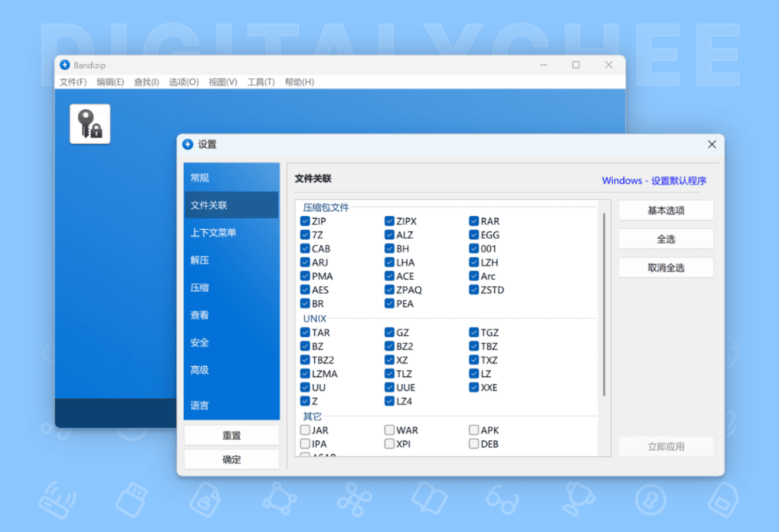Toggle the ZPAQ checkbox
Screen dimensions: 779x532
(389, 290)
